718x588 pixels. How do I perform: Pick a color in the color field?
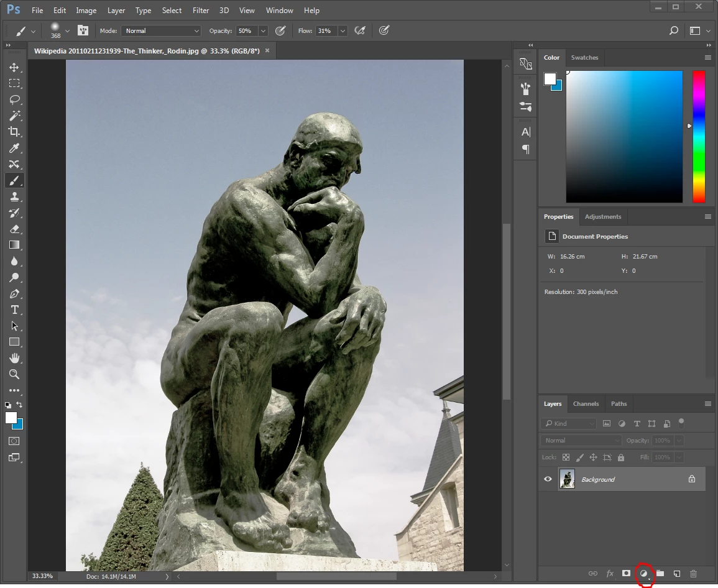click(x=625, y=137)
